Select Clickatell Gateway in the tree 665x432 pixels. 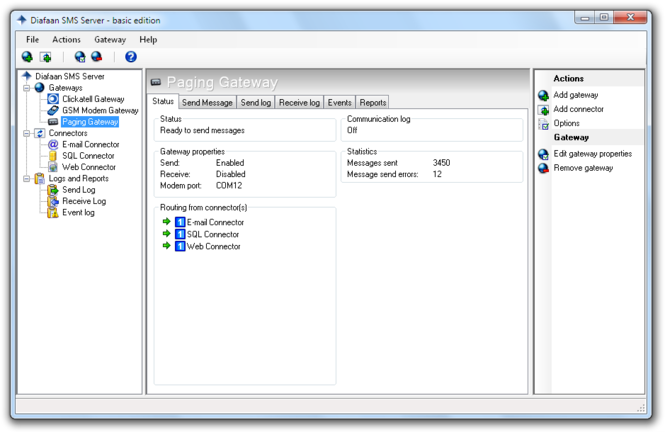click(93, 99)
